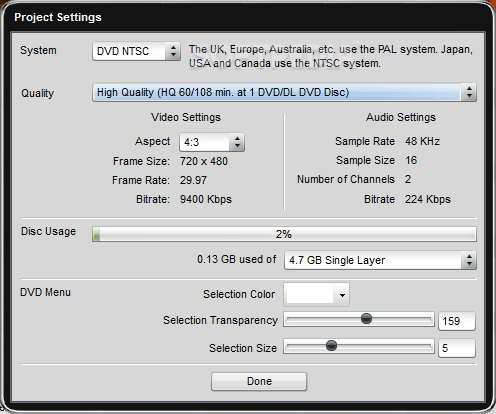Viewport: 496px width, 414px height.
Task: Click the Selection Transparency slider handle
Action: click(x=366, y=319)
